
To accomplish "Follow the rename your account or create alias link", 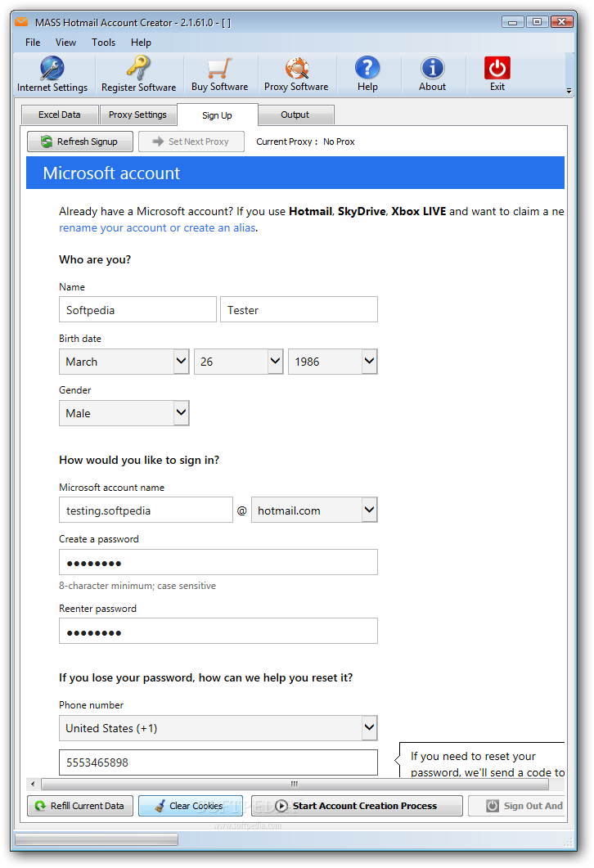I will (x=157, y=227).
